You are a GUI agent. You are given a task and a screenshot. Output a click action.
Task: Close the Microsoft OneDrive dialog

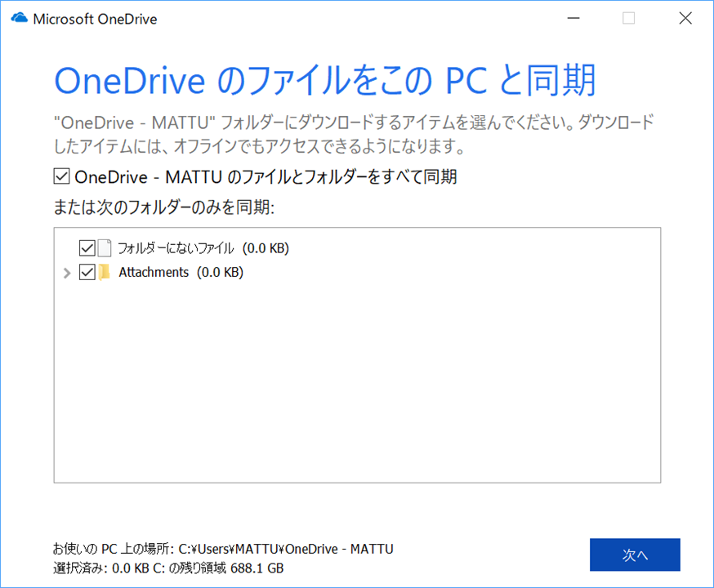tap(685, 18)
